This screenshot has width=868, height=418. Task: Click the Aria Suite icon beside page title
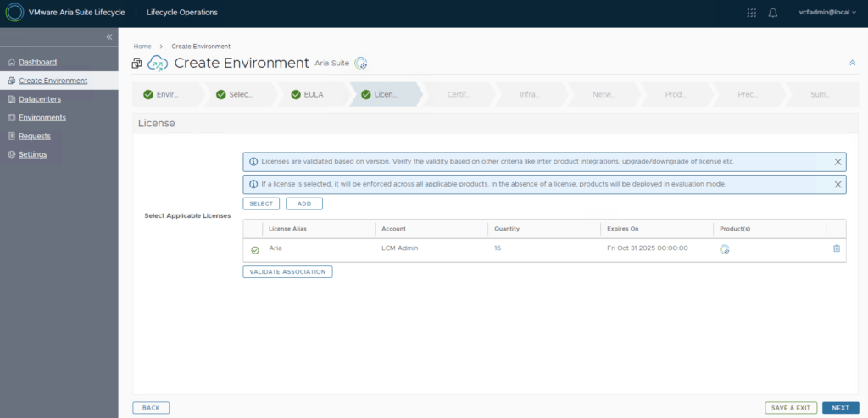click(361, 63)
